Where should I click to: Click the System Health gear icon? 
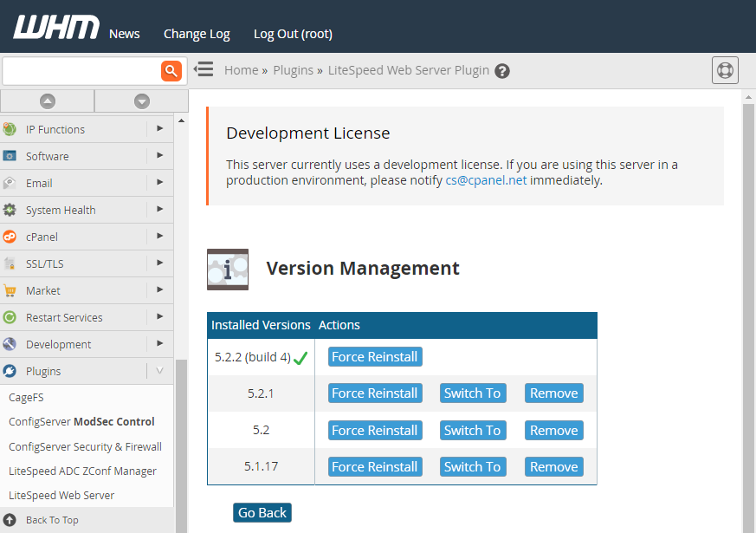pos(10,210)
